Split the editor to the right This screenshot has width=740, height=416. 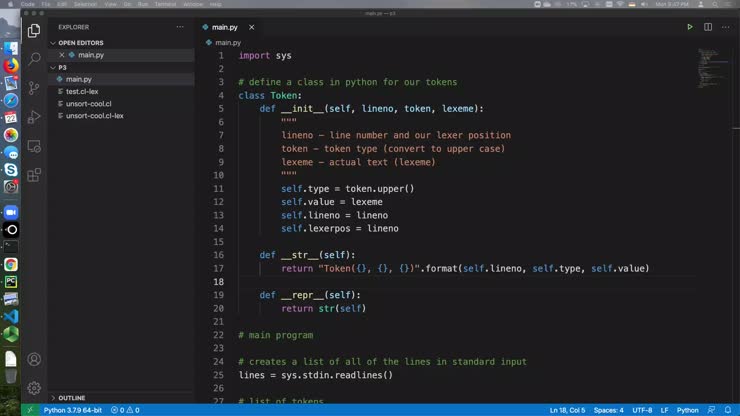point(708,27)
